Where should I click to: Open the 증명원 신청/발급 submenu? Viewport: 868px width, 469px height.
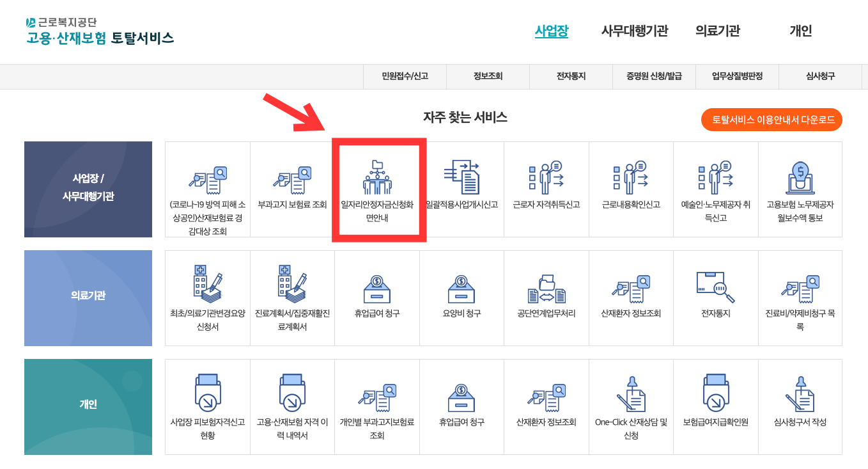(654, 76)
